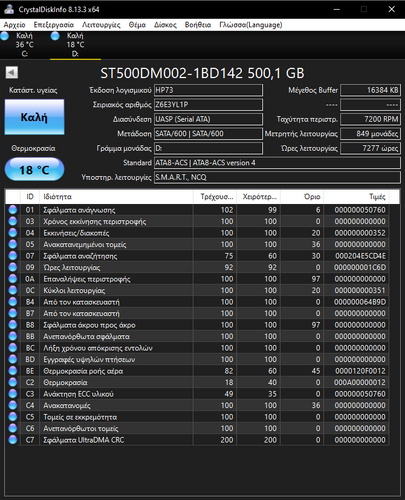Viewport: 405px width, 500px height.
Task: Select the D: drive status orb
Action: [55, 36]
